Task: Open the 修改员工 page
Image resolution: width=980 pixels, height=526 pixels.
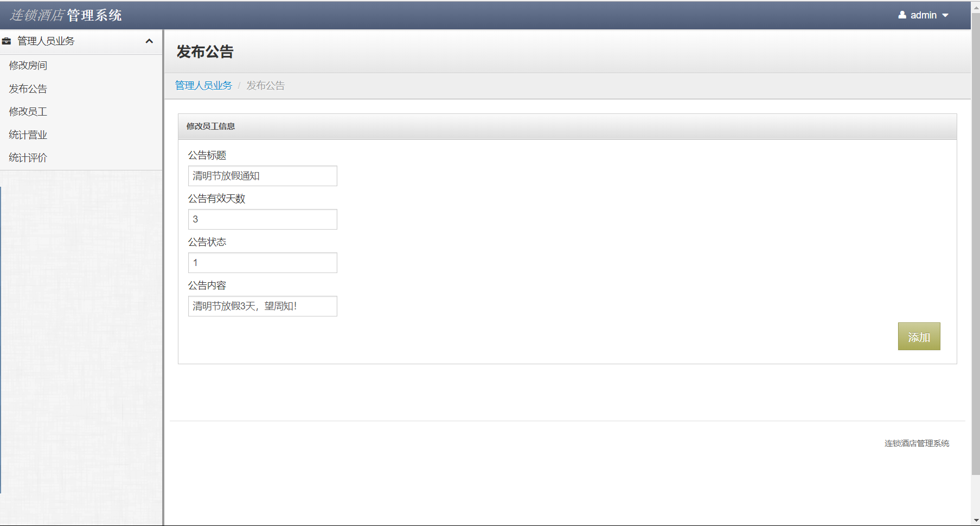Action: pos(28,111)
